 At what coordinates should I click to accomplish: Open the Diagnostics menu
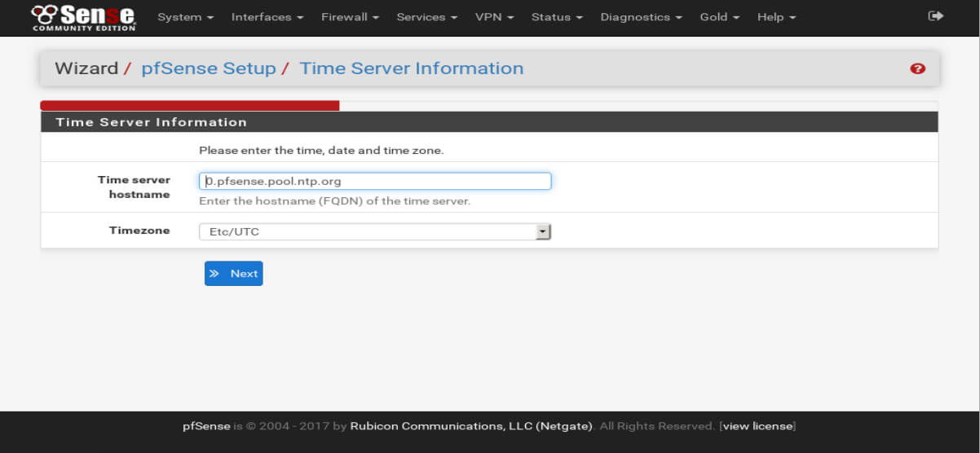click(641, 17)
